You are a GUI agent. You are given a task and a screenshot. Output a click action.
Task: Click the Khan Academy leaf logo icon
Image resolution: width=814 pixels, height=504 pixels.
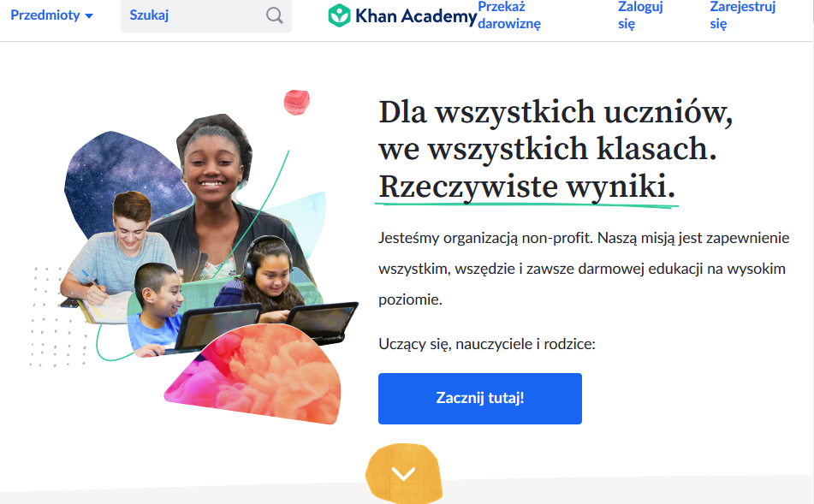[340, 15]
